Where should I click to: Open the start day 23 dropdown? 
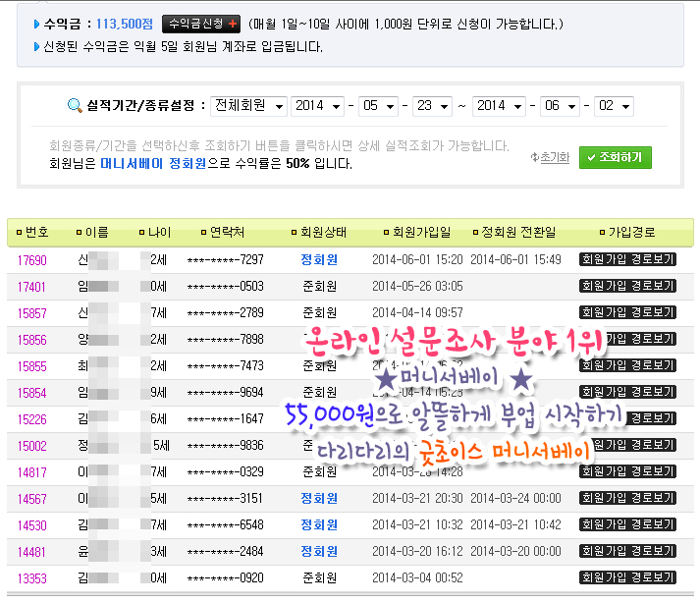(432, 106)
